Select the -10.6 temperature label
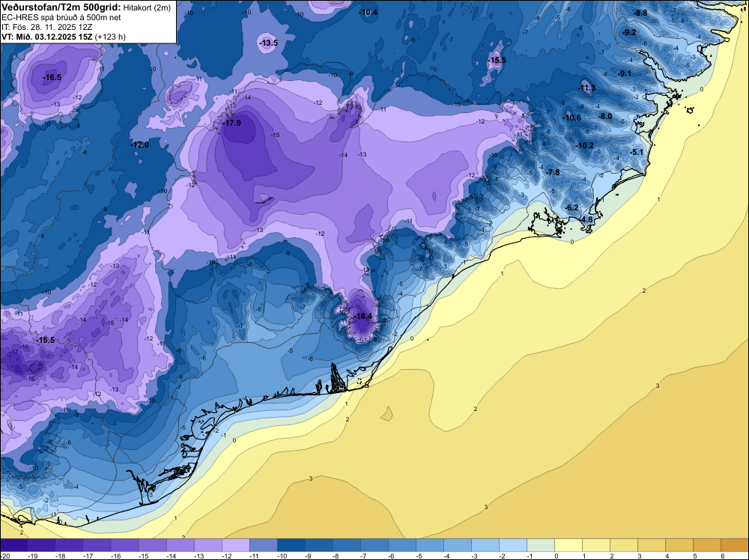The height and width of the screenshot is (560, 749). tap(571, 118)
